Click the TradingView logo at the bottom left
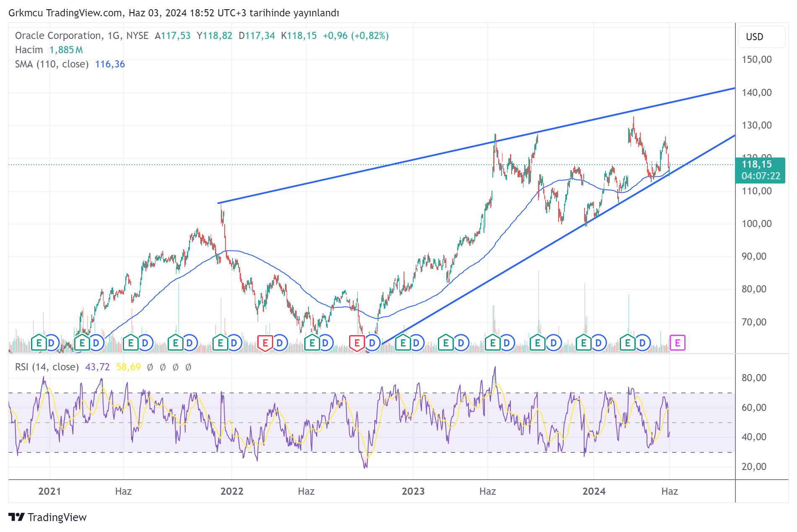 47,517
